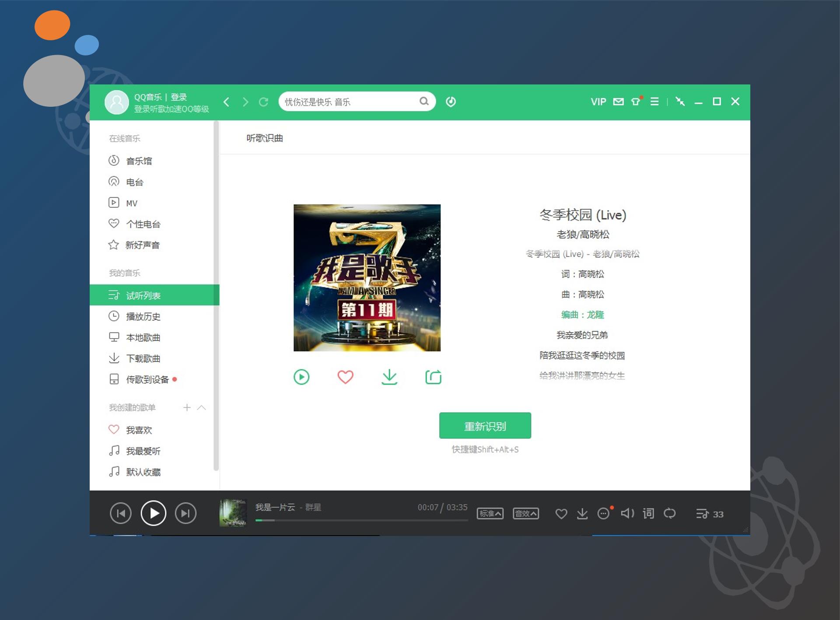This screenshot has height=620, width=840.
Task: Open the lyrics 词 icon in player bar
Action: 648,513
